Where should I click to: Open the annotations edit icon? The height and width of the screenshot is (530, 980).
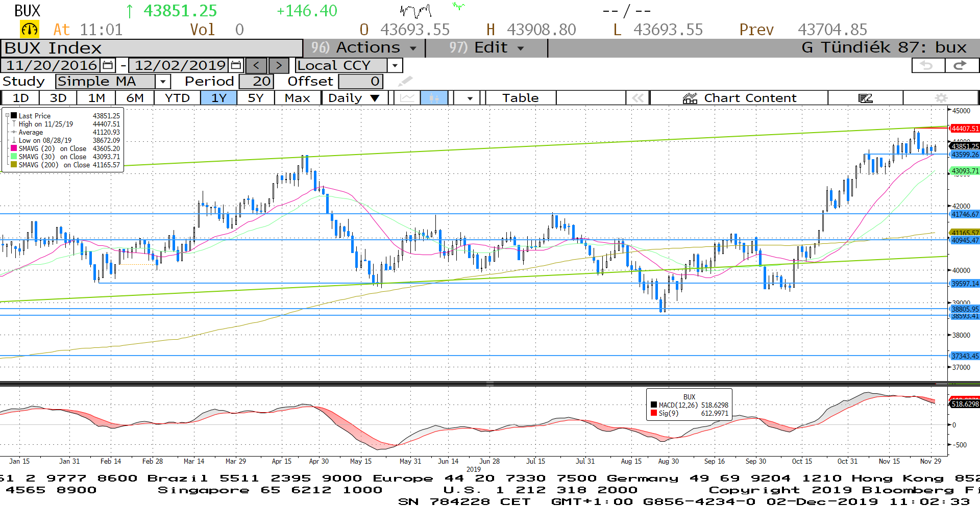click(x=865, y=98)
